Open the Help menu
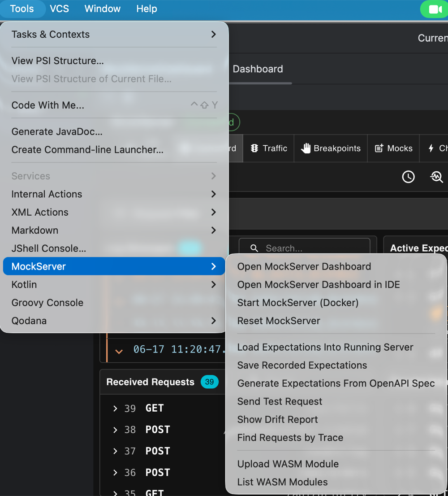448x496 pixels. tap(146, 9)
